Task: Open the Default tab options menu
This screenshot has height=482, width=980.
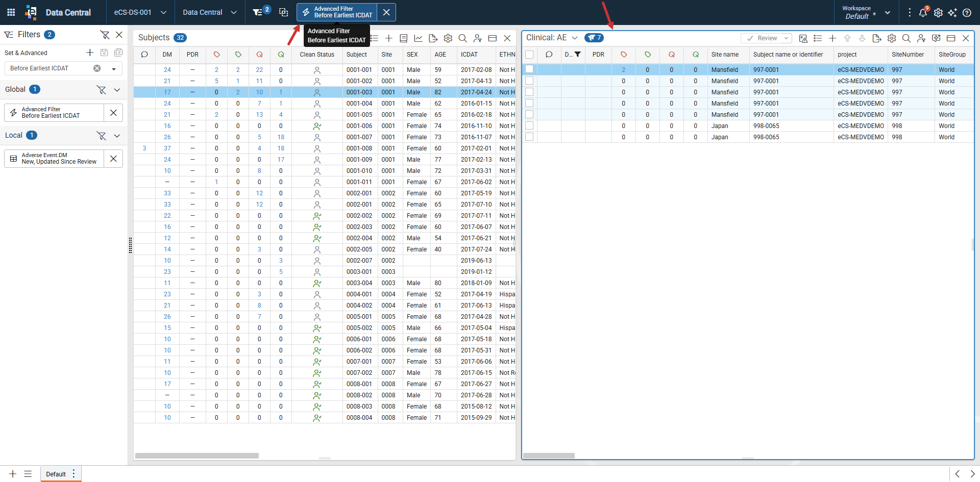Action: 74,473
